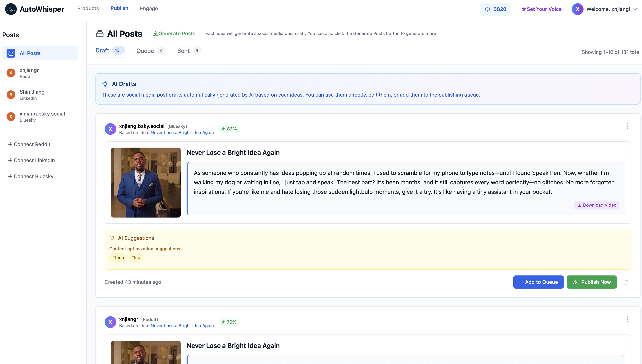This screenshot has width=642, height=364.
Task: Open the kebab menu on the Reddit draft
Action: point(627,319)
